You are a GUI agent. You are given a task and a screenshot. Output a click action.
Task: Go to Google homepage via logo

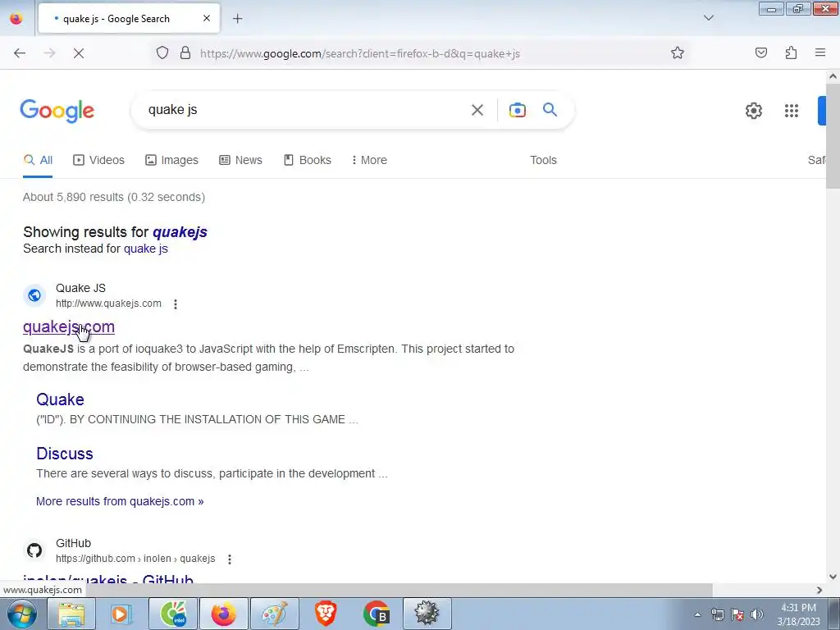[57, 111]
